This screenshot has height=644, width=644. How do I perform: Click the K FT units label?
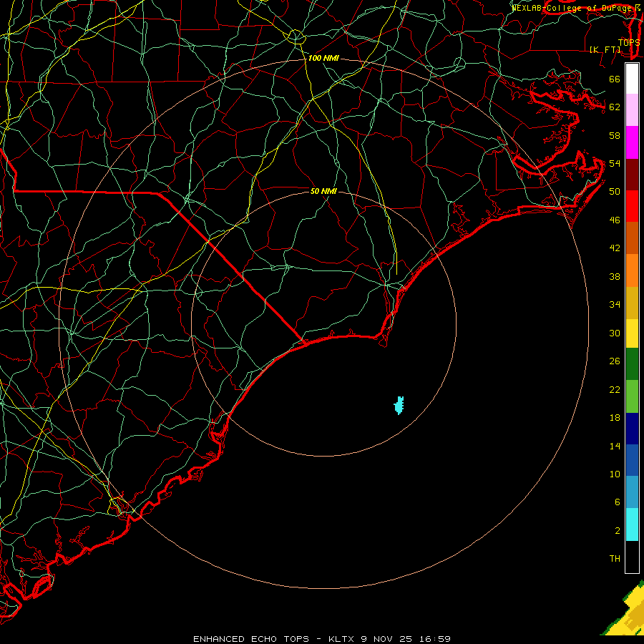(605, 49)
